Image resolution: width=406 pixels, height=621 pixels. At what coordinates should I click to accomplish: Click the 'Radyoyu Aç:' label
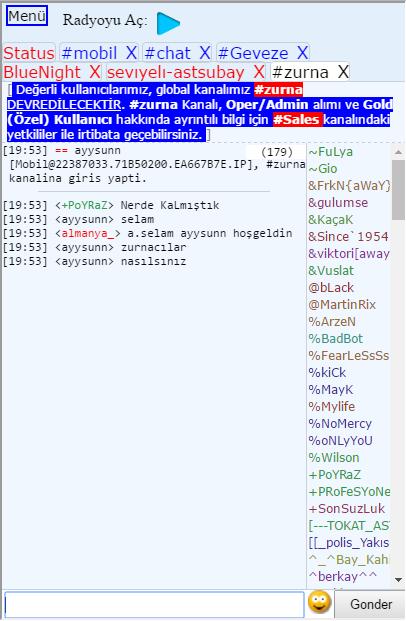105,20
